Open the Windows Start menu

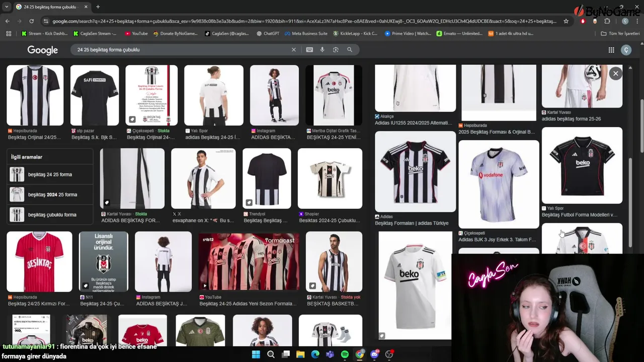(x=256, y=354)
